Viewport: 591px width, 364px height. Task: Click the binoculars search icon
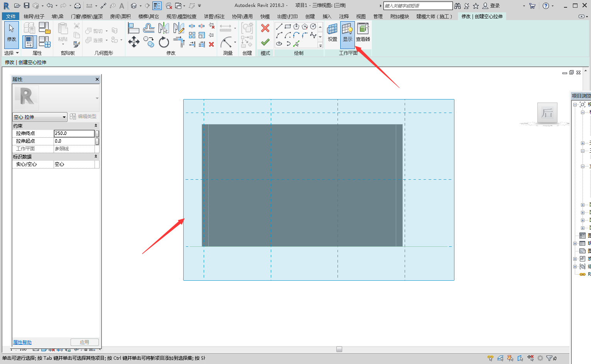click(x=458, y=6)
